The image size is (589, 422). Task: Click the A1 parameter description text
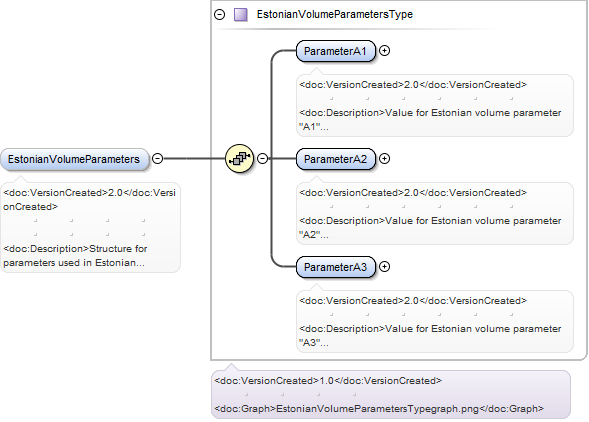(x=430, y=119)
